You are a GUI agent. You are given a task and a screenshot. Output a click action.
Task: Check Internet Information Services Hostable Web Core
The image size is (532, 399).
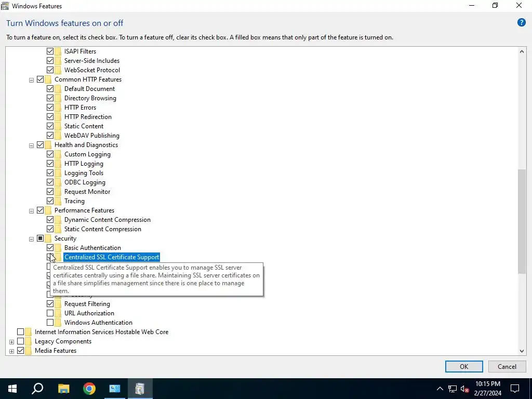pos(20,332)
